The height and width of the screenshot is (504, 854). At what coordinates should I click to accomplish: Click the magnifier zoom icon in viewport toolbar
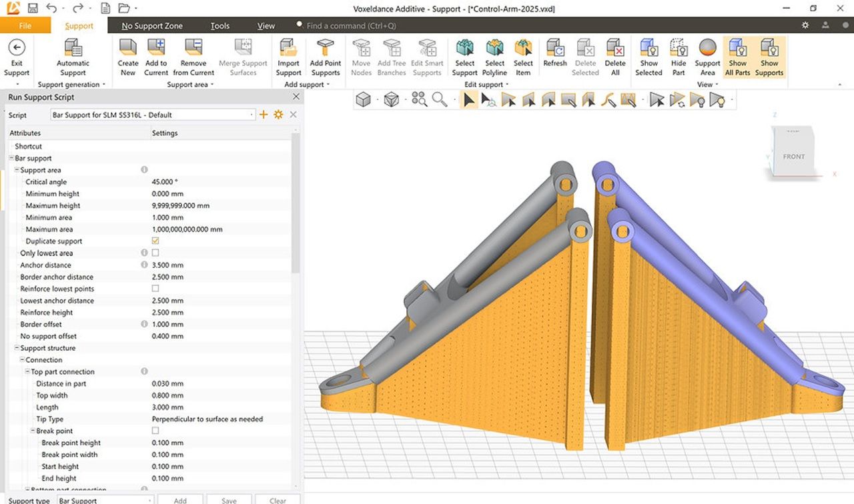click(439, 100)
